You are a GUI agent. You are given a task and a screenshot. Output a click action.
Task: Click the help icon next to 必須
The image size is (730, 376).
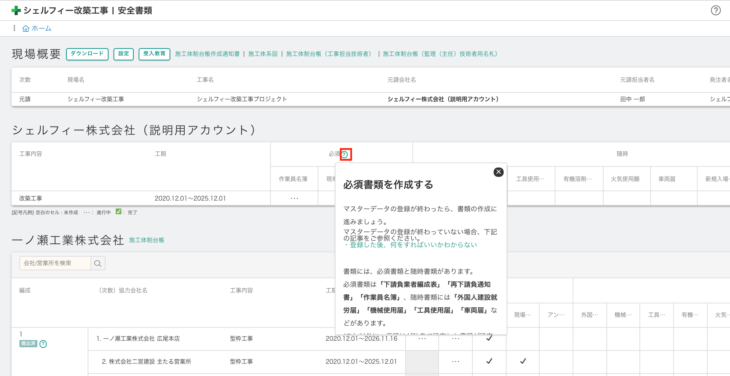345,154
